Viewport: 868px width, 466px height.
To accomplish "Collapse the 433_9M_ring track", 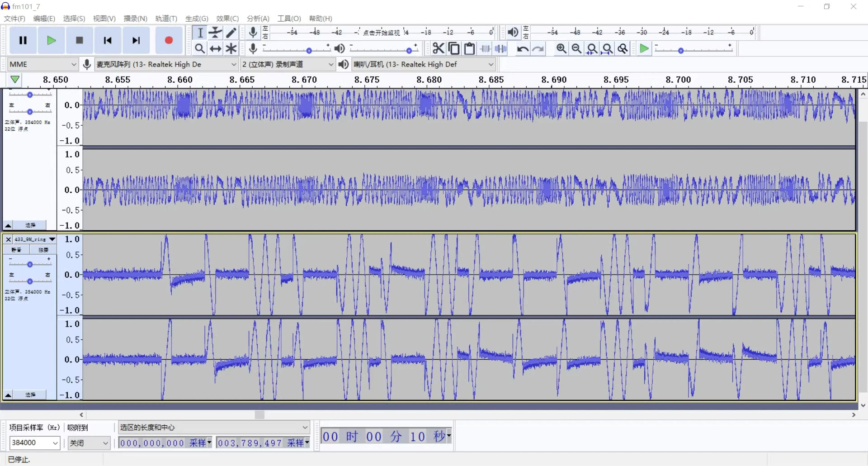I will (x=8, y=395).
